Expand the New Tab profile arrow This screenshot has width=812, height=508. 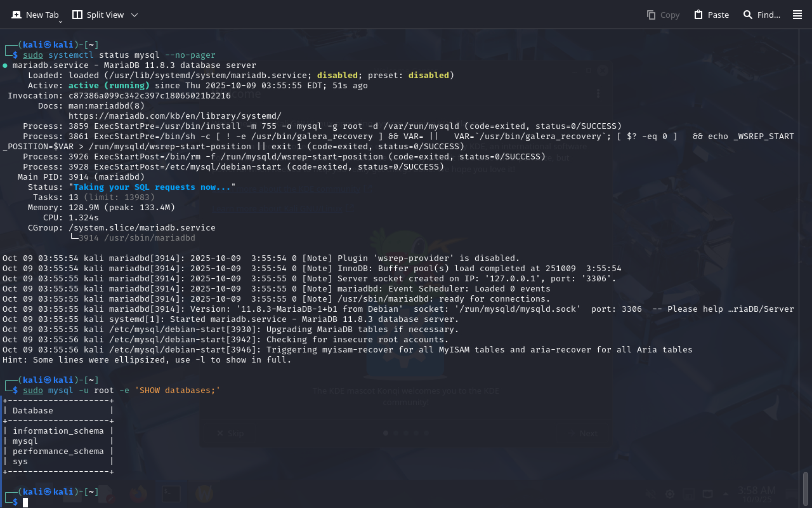[60, 22]
